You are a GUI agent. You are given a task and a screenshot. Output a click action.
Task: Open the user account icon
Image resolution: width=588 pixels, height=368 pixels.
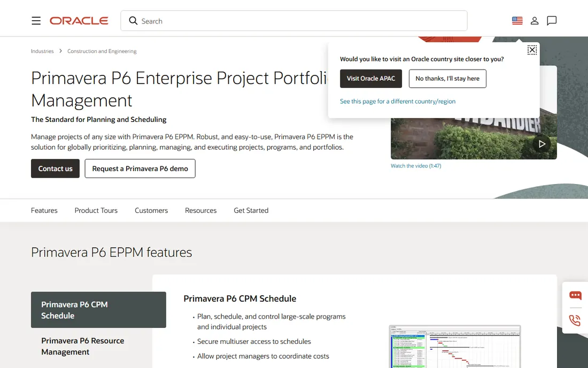tap(535, 21)
